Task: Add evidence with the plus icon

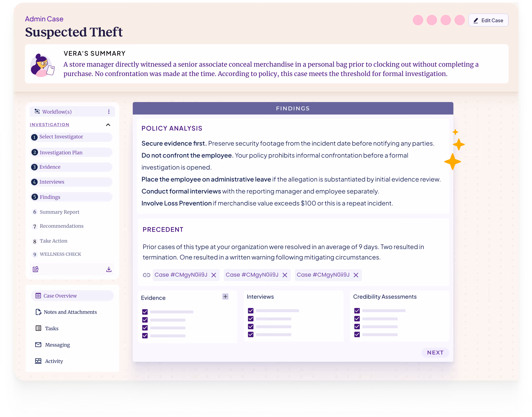Action: pos(225,296)
